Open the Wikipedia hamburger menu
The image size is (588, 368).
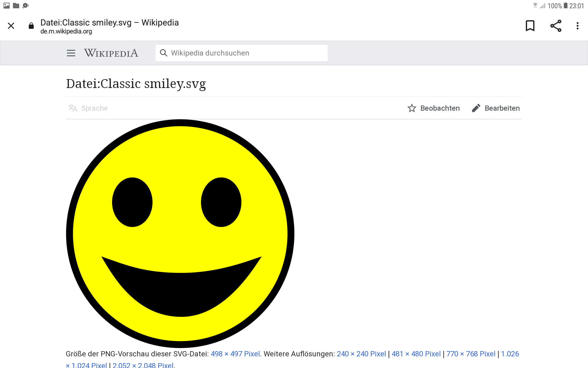pyautogui.click(x=71, y=53)
